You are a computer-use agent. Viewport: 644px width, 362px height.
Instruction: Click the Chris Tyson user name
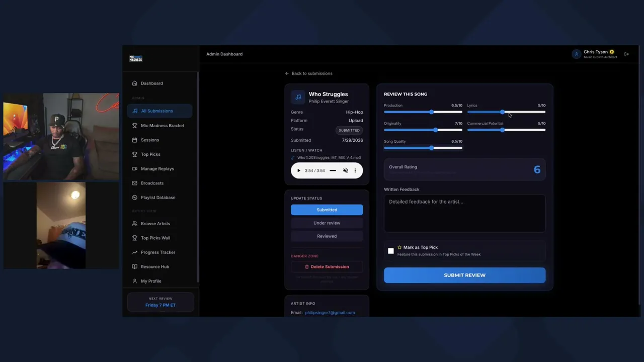pyautogui.click(x=596, y=52)
